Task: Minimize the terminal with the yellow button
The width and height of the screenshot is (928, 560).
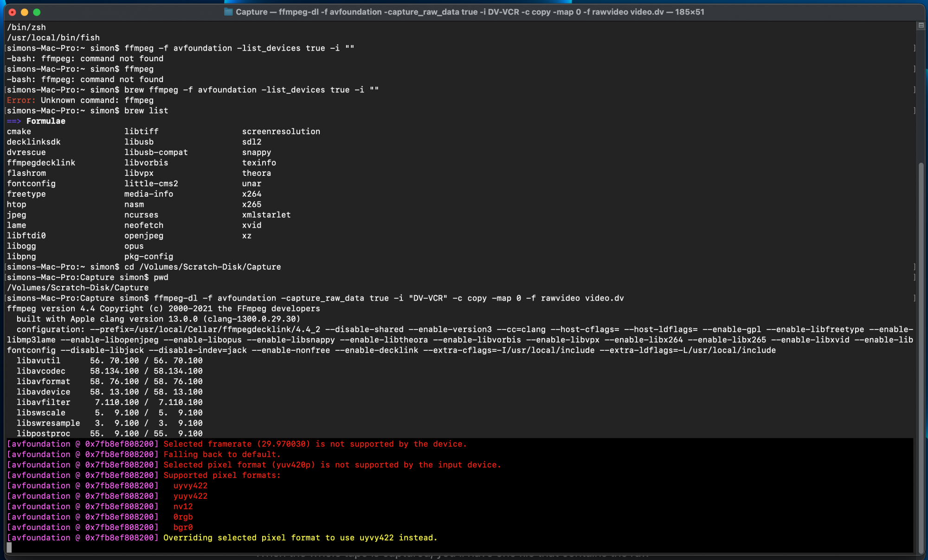Action: 25,12
